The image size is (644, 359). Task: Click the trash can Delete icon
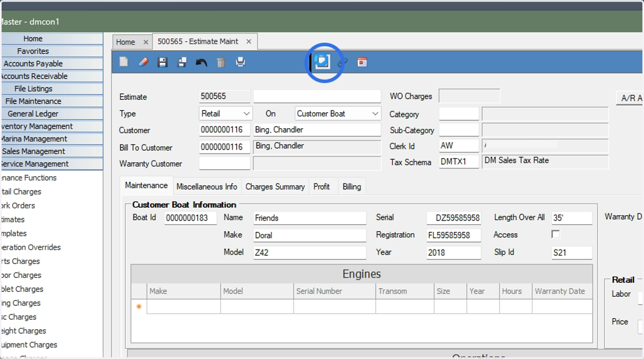[221, 62]
